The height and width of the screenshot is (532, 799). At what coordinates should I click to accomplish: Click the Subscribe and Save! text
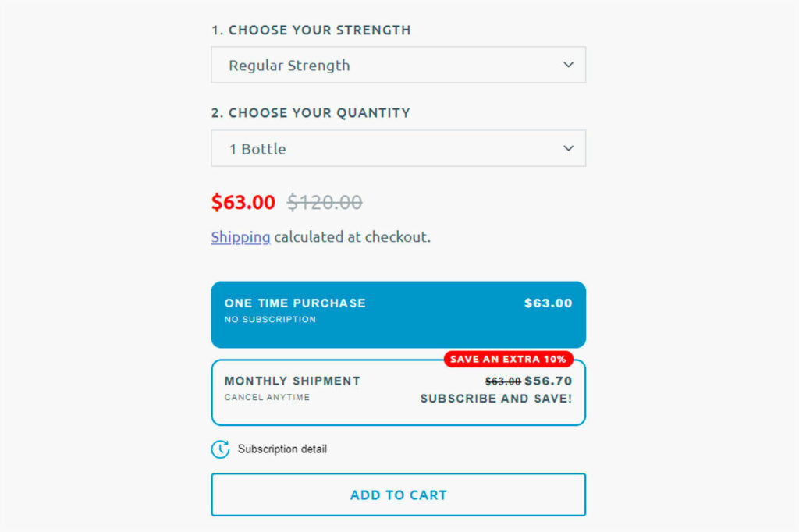pyautogui.click(x=496, y=399)
